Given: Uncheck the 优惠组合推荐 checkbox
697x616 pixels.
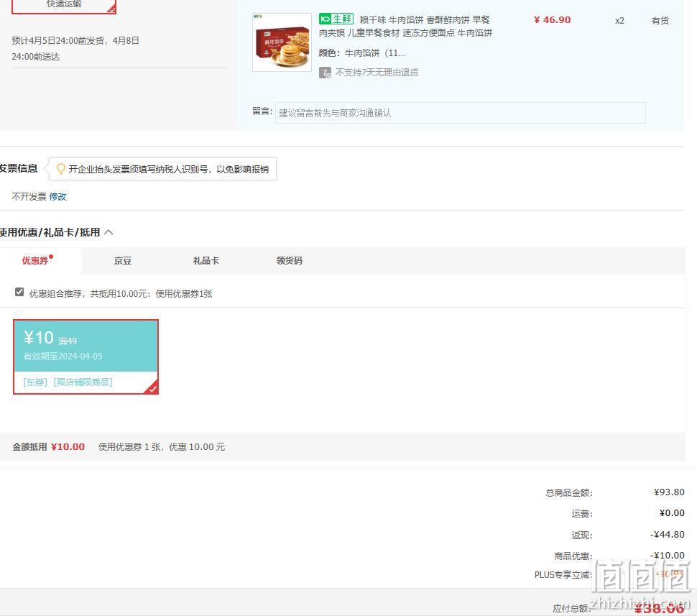Looking at the screenshot, I should [x=19, y=293].
